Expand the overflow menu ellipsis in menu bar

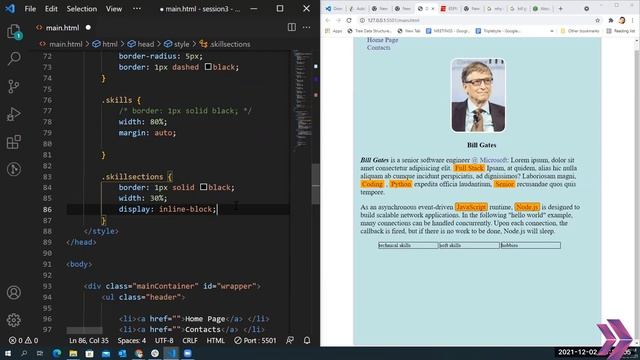click(x=137, y=9)
